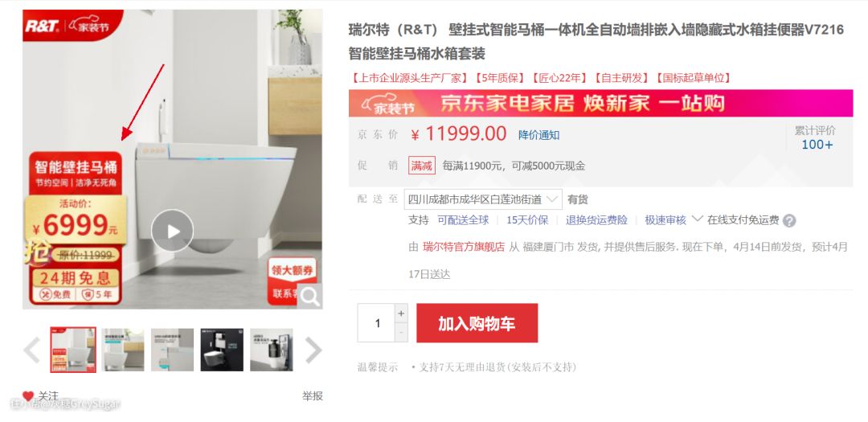Click the 举报 report link
The image size is (868, 422).
point(312,396)
